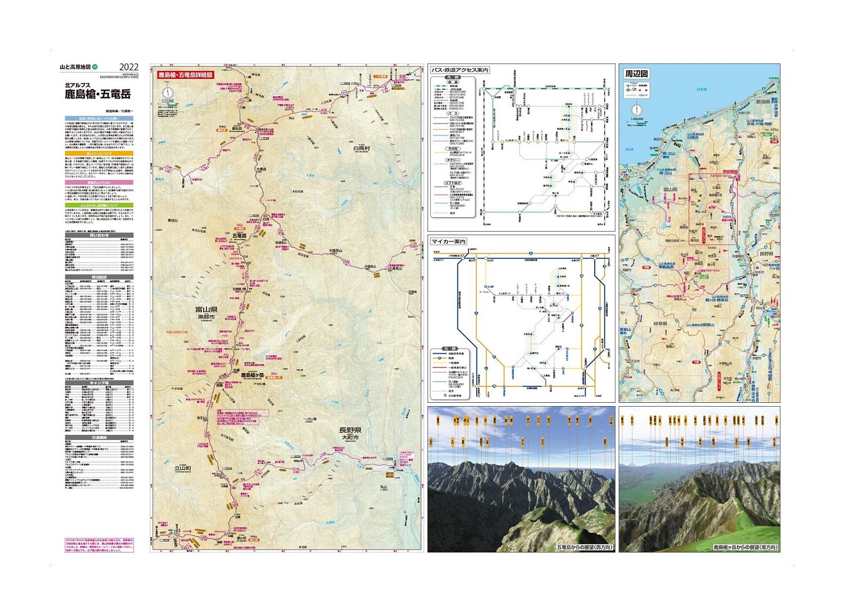
Task: Click the red 鹿島槍・五竜岳詳細図 banner
Action: pos(186,75)
